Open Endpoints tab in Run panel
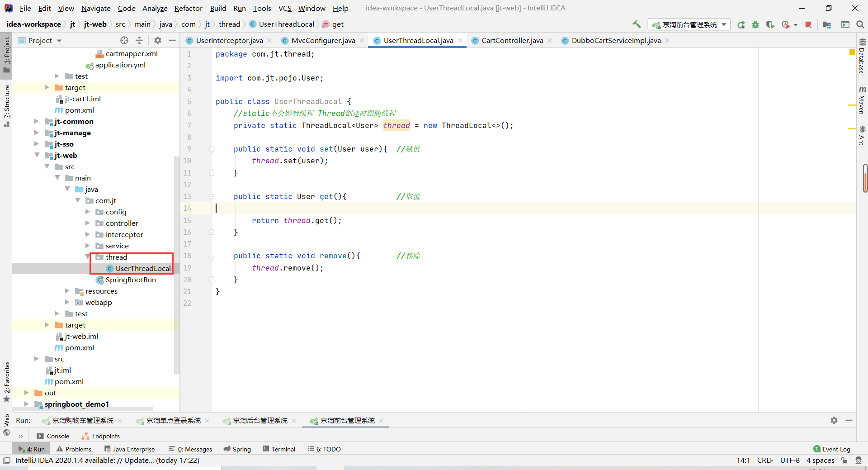This screenshot has width=868, height=470. click(x=101, y=436)
